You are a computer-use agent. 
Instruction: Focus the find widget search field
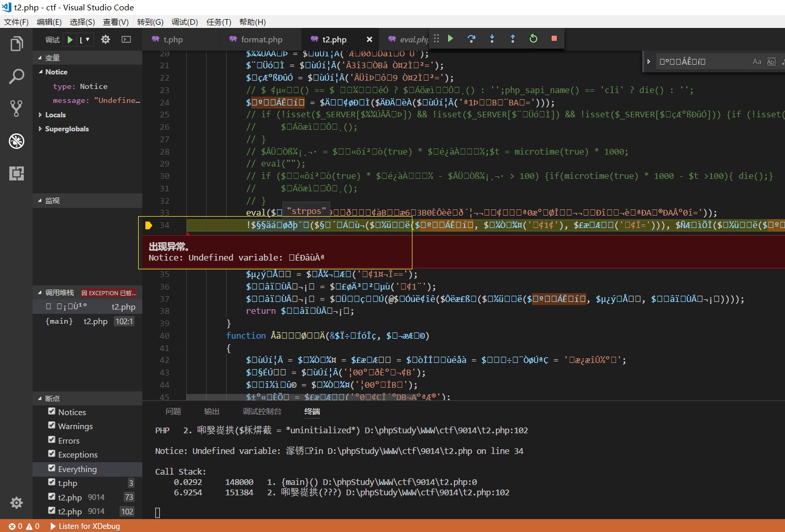point(704,62)
